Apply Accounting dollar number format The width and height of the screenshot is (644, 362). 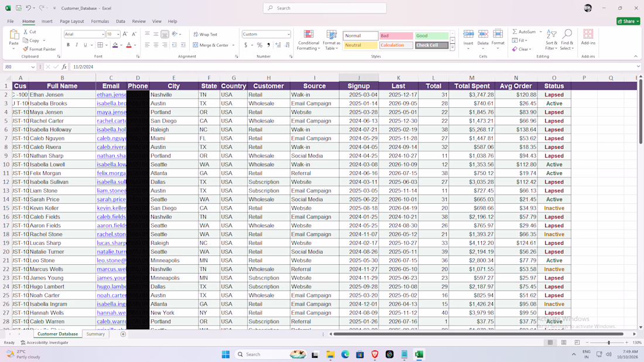246,45
